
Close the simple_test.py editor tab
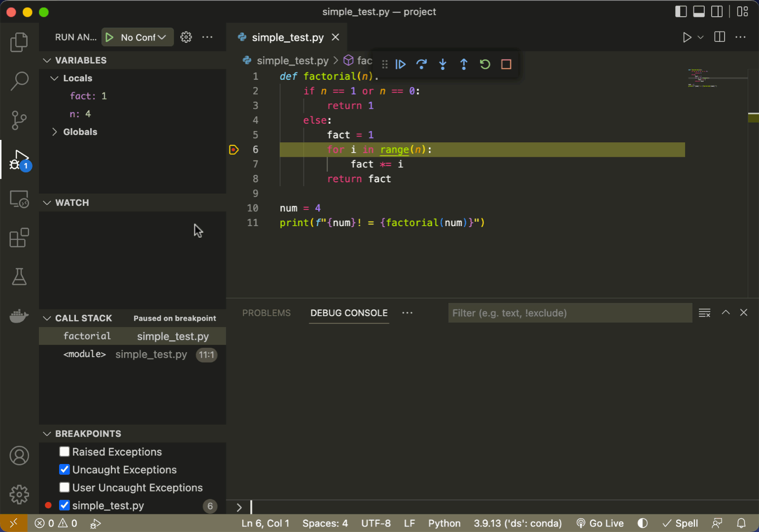pos(335,37)
